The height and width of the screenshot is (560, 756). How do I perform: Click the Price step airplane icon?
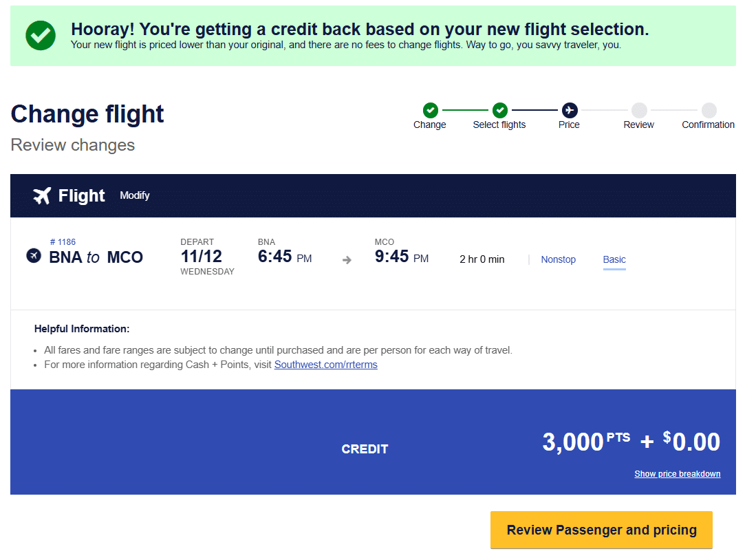tap(570, 110)
